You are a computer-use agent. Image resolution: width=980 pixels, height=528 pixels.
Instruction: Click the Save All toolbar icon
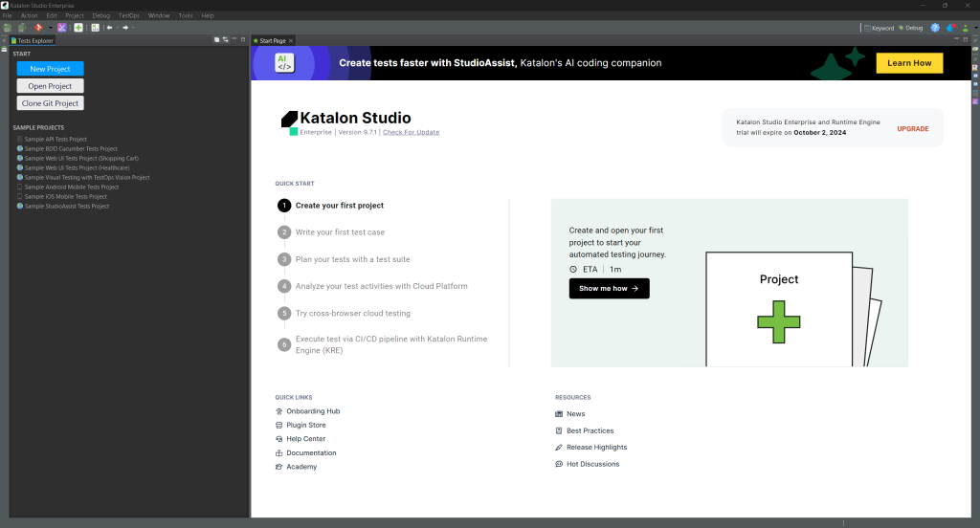click(x=22, y=28)
